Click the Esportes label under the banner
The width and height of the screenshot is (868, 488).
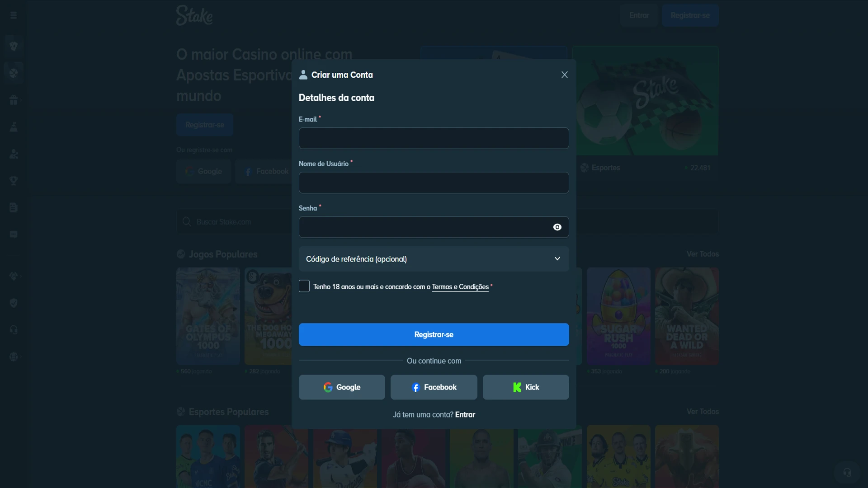(605, 168)
